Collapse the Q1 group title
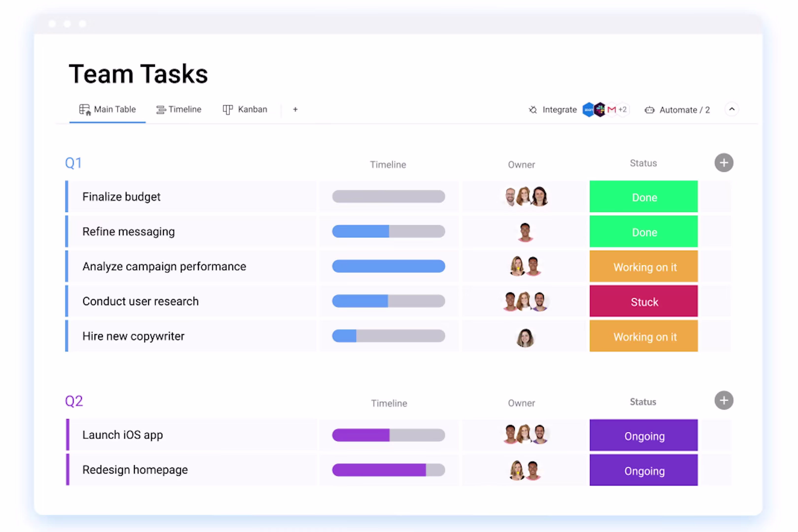This screenshot has width=798, height=532. (73, 163)
